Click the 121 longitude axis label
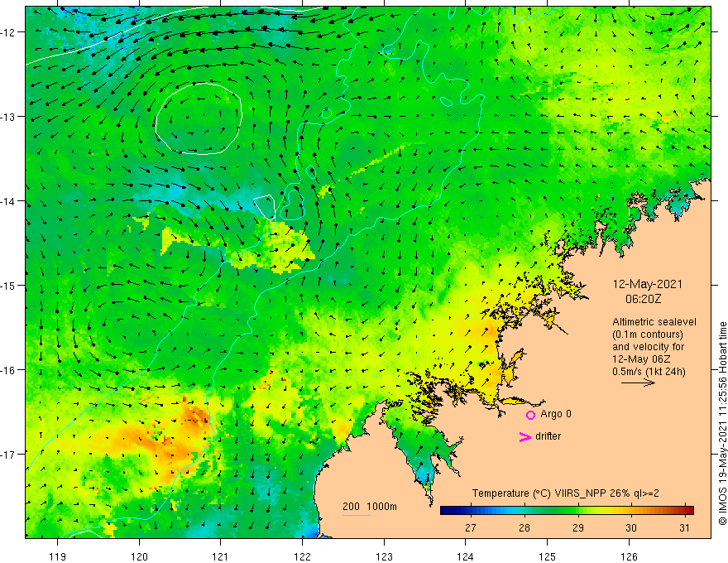Image resolution: width=728 pixels, height=563 pixels. tap(220, 556)
